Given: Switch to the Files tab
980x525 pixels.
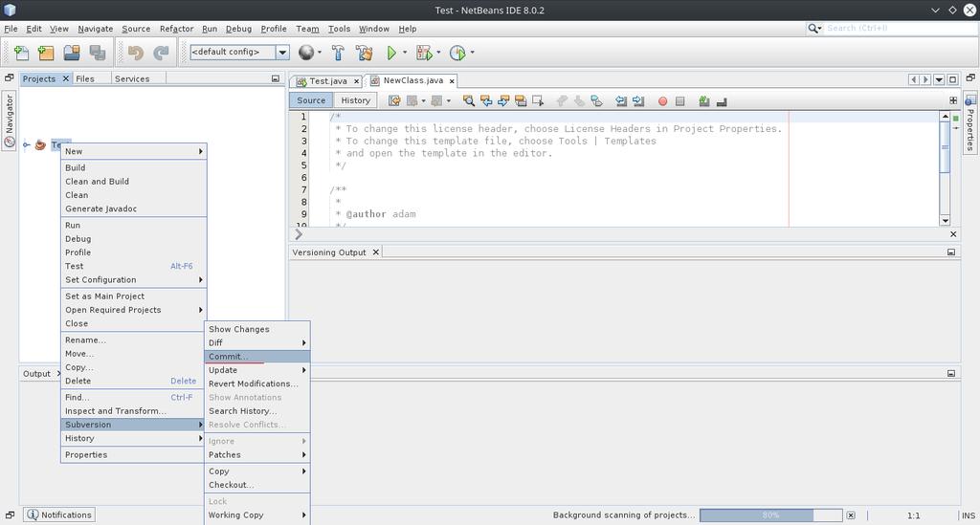Looking at the screenshot, I should click(85, 78).
